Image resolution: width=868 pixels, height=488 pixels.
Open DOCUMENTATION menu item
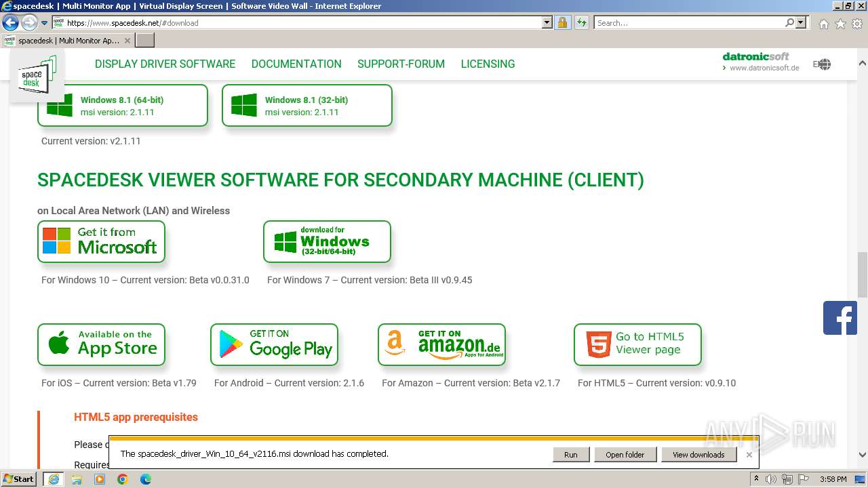coord(296,64)
